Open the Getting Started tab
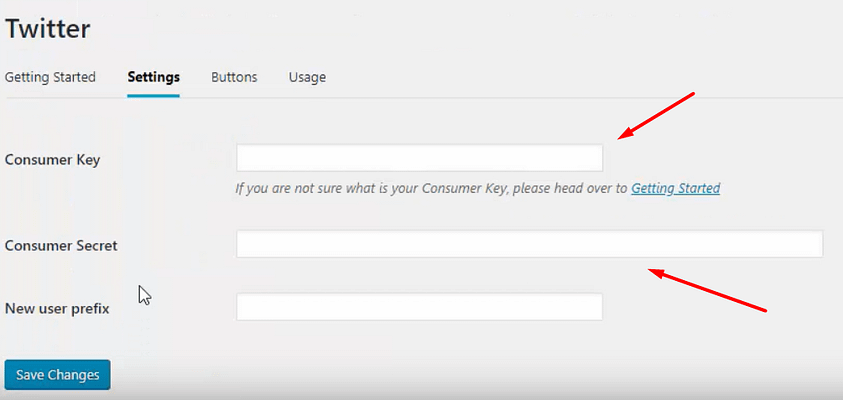The width and height of the screenshot is (843, 400). (x=50, y=77)
